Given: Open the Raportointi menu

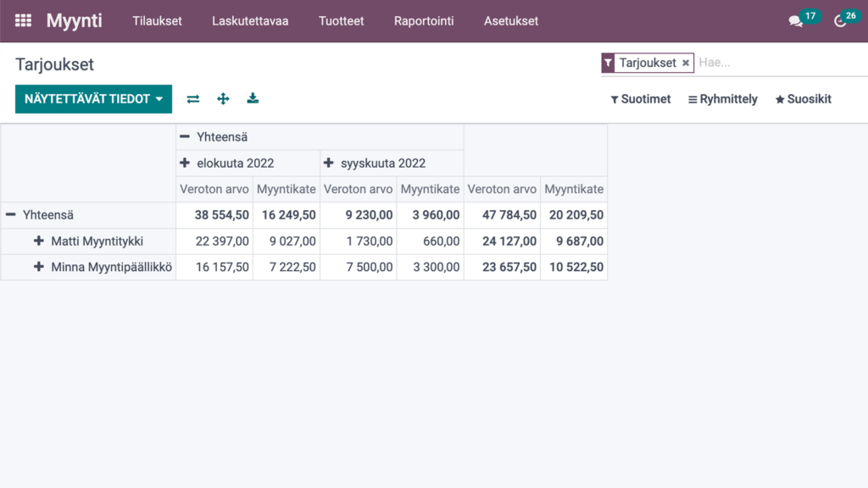Looking at the screenshot, I should click(424, 21).
